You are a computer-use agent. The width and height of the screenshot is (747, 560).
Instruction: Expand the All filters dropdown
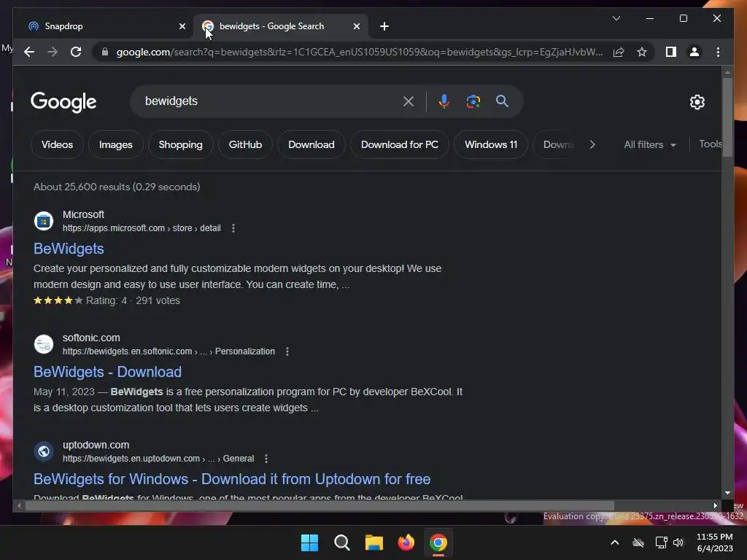pyautogui.click(x=650, y=144)
